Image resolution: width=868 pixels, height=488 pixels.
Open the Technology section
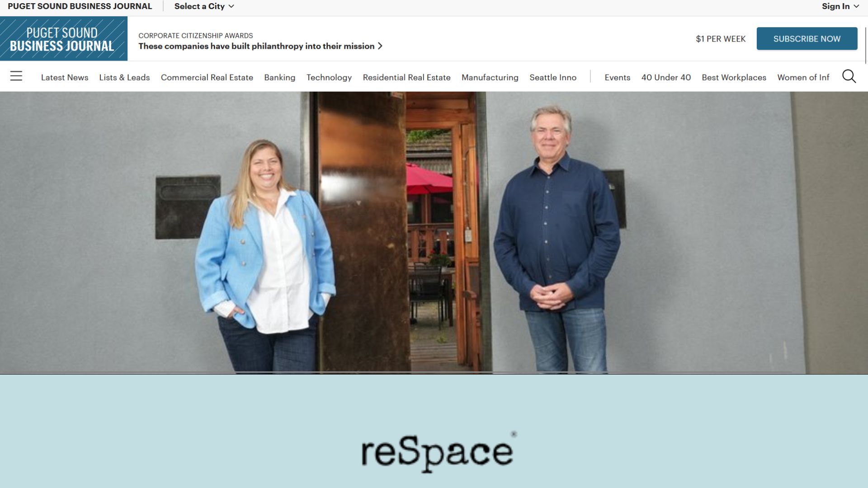[329, 77]
